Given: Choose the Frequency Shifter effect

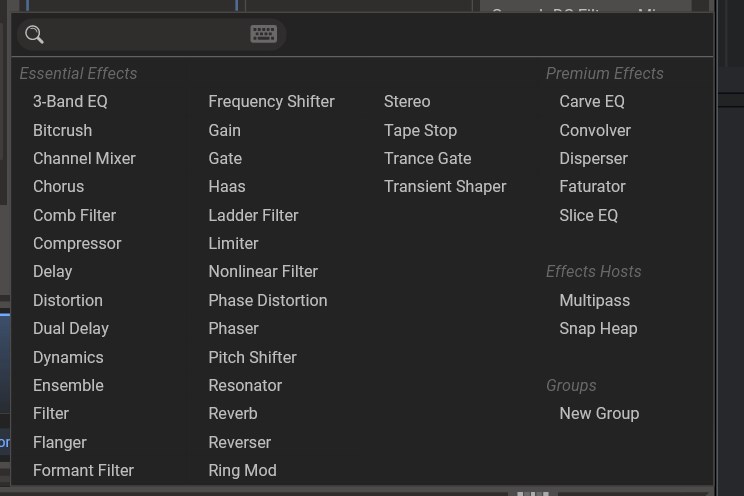Looking at the screenshot, I should click(x=271, y=101).
